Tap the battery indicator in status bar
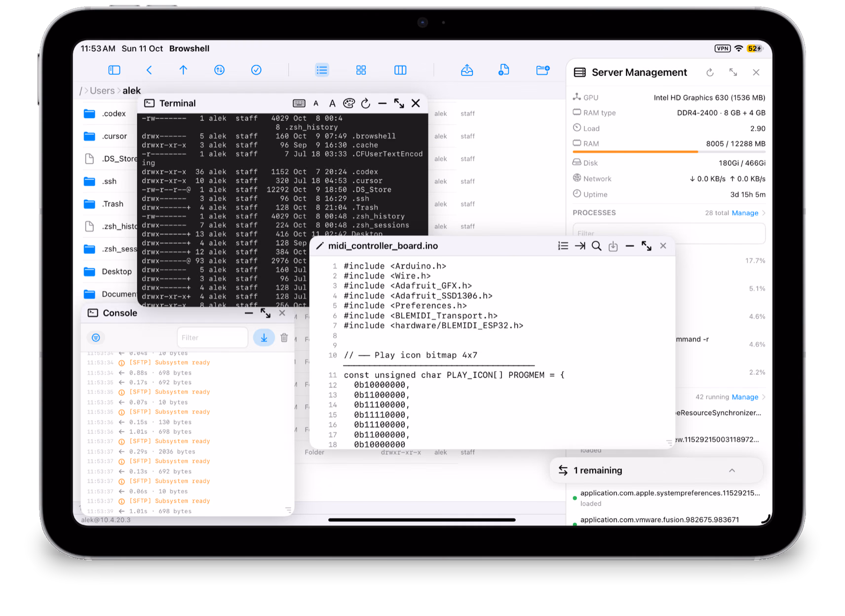The image size is (845, 616). coord(755,48)
